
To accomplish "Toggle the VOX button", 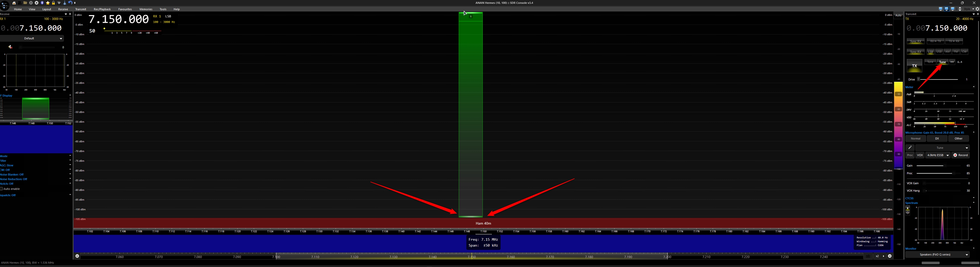I will (x=920, y=155).
